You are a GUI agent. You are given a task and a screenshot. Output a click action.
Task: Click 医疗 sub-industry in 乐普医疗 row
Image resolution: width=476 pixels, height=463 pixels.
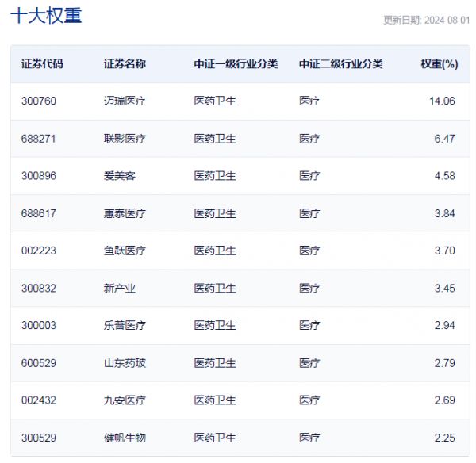pyautogui.click(x=309, y=326)
